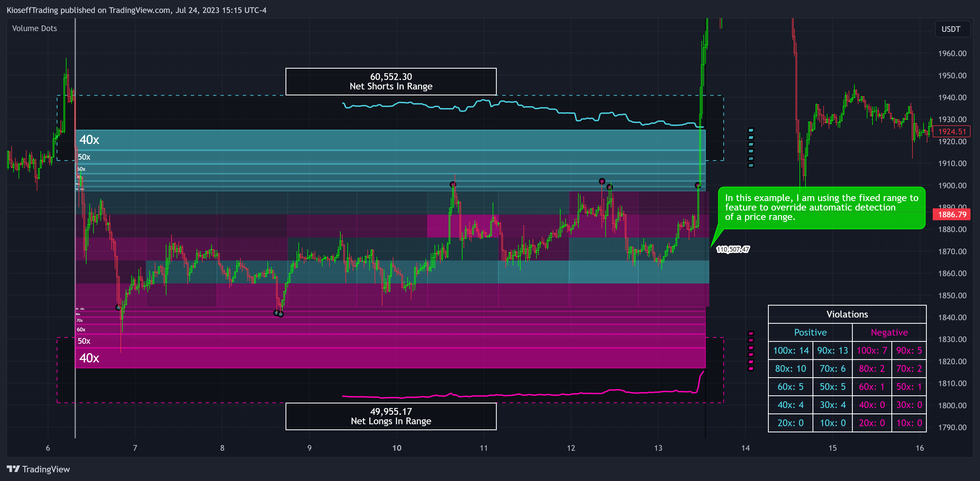The width and height of the screenshot is (980, 481).
Task: Click the 100x: 14 positive cell
Action: [791, 350]
